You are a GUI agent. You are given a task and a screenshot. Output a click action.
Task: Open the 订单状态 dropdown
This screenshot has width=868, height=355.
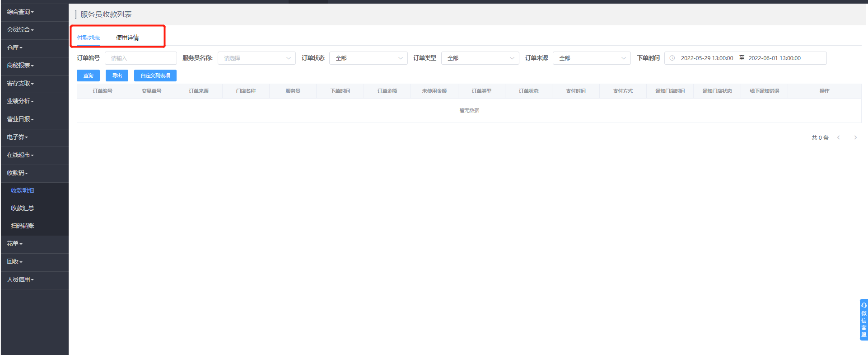point(369,58)
